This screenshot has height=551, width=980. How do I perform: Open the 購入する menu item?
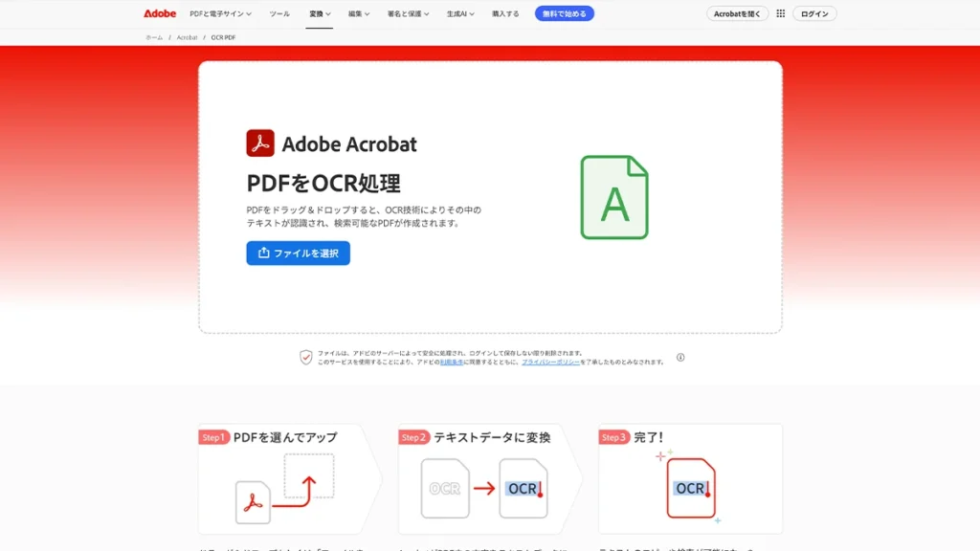(x=505, y=13)
